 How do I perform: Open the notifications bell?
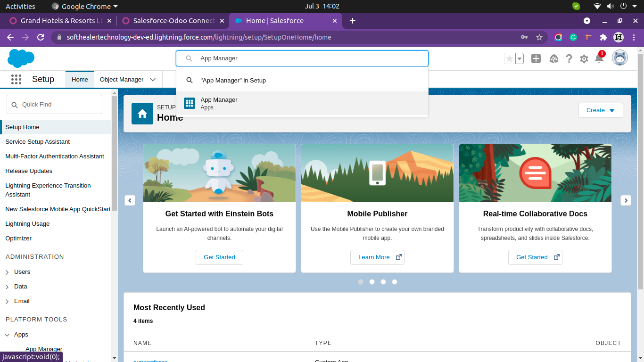tap(599, 58)
